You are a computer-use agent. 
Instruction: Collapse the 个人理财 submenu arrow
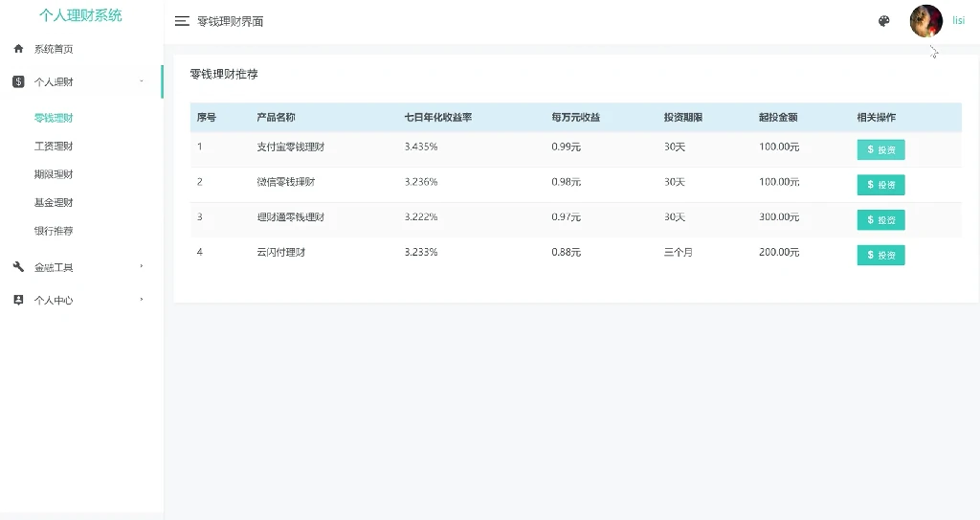(142, 81)
